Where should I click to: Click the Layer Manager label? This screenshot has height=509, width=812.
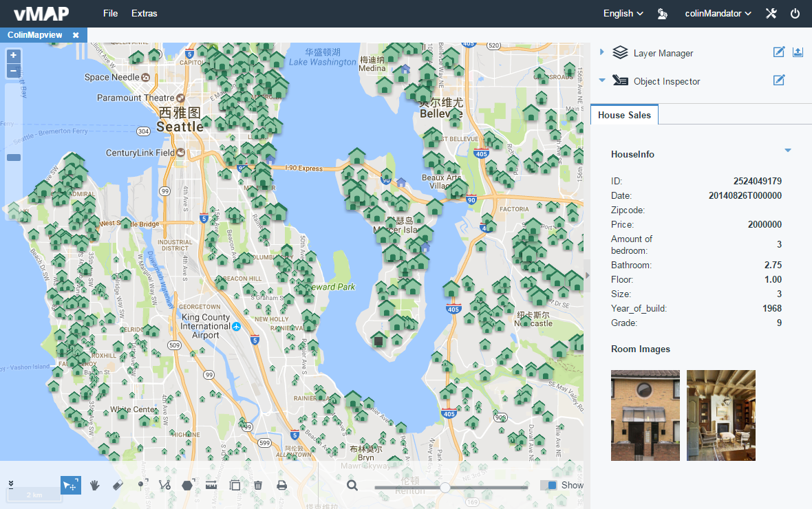click(x=663, y=54)
